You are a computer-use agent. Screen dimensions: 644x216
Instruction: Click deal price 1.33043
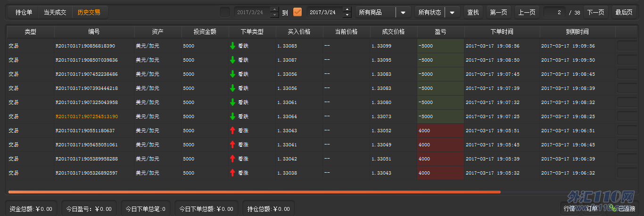click(x=381, y=173)
